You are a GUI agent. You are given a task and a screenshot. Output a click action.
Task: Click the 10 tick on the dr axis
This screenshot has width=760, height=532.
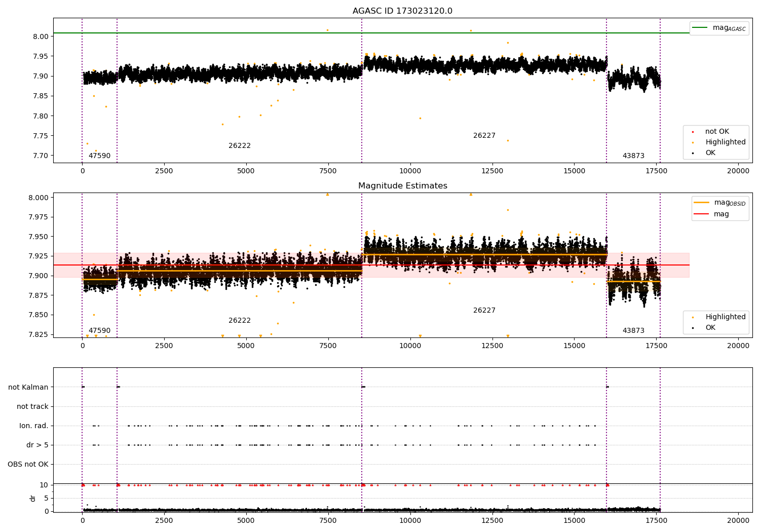[44, 485]
